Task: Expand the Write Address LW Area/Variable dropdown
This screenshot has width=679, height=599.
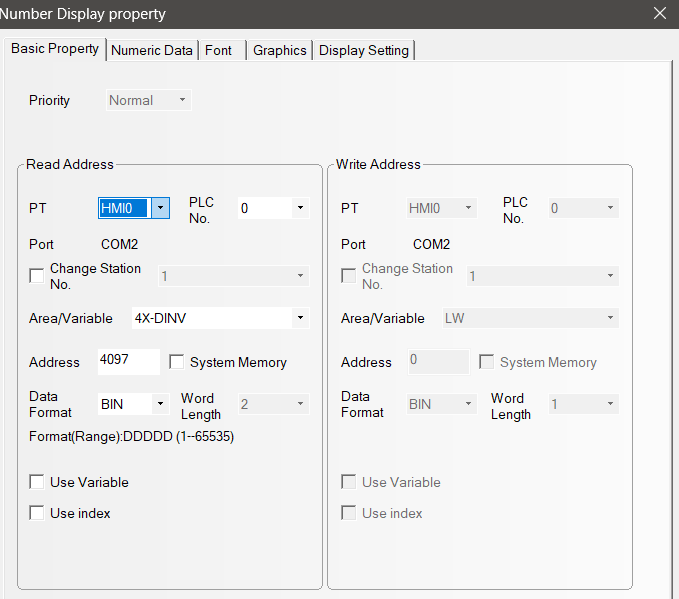Action: (x=609, y=318)
